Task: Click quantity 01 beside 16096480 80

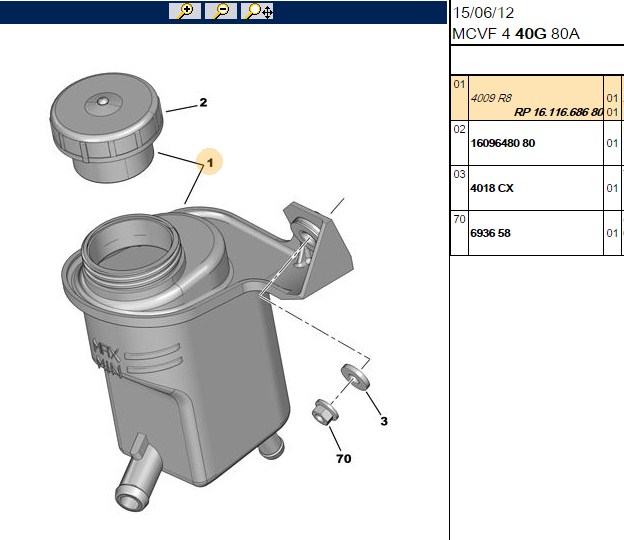Action: coord(612,143)
